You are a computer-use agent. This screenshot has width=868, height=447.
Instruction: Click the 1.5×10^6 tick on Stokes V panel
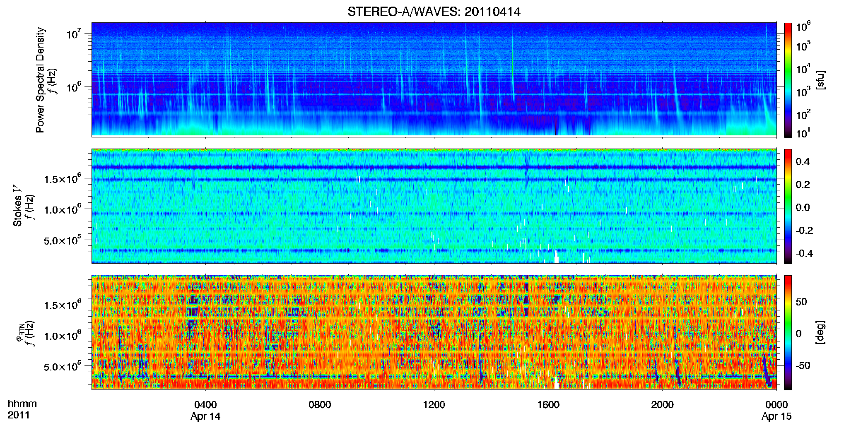(x=62, y=178)
